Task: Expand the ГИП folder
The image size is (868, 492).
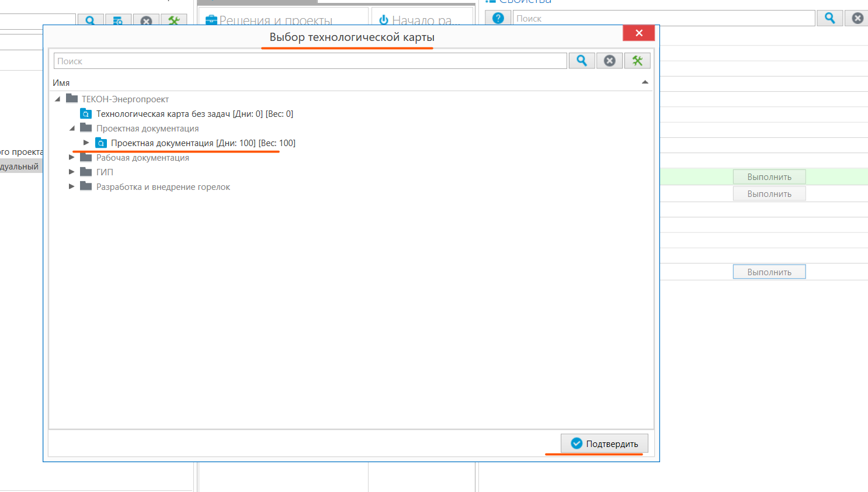Action: pos(72,172)
